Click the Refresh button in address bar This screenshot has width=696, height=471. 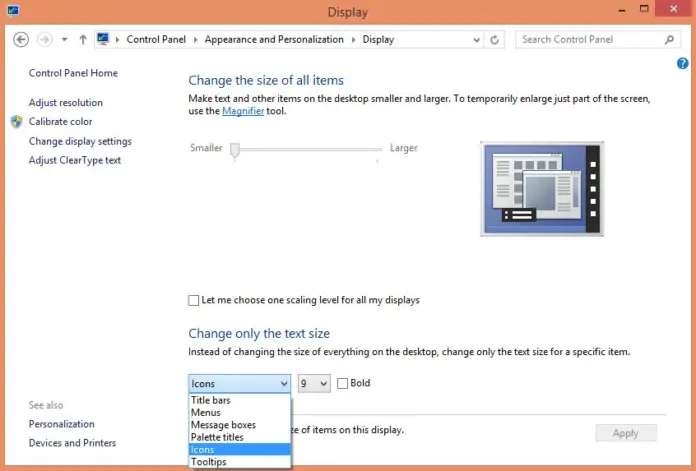point(495,40)
